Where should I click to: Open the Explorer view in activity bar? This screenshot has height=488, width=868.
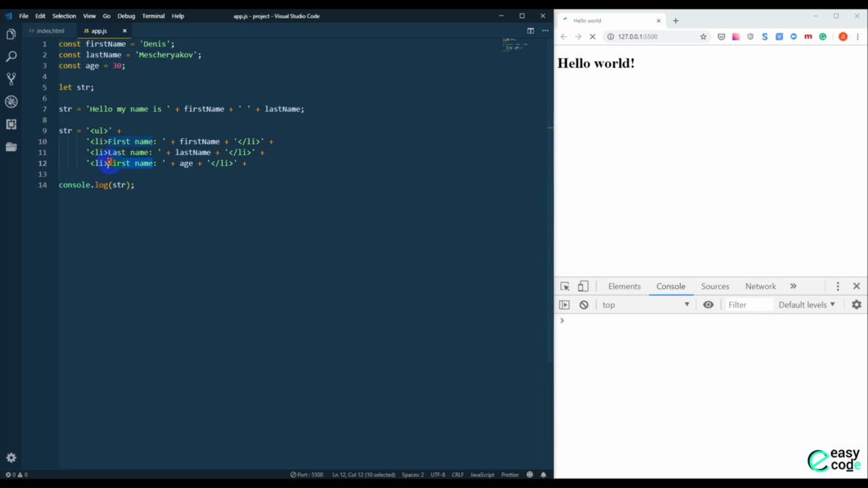[x=11, y=34]
